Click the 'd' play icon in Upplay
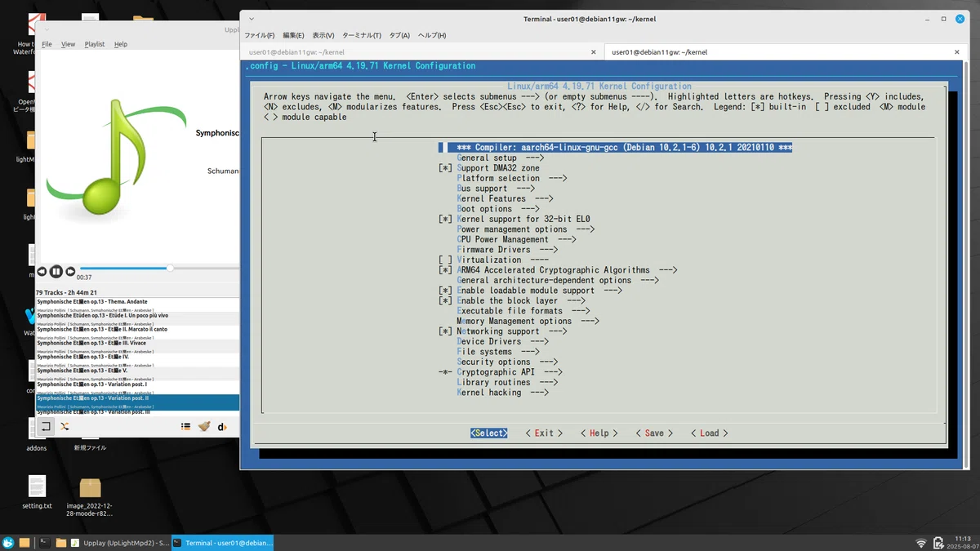Screen dimensions: 980x551 (222, 426)
